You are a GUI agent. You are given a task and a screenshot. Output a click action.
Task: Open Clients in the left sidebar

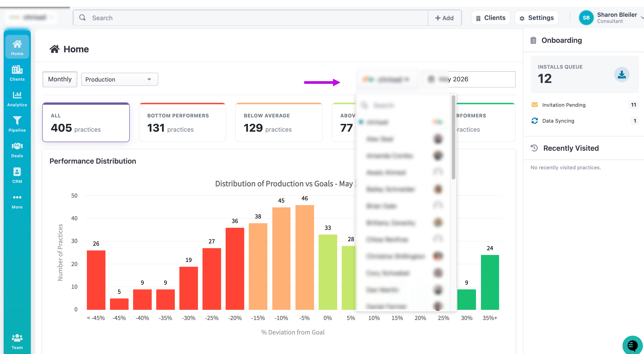pyautogui.click(x=17, y=73)
